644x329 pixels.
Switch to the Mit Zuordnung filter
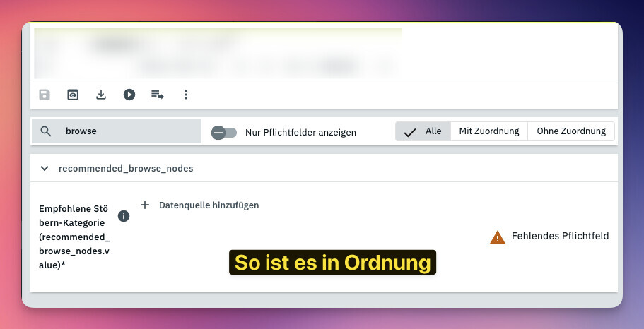click(488, 131)
